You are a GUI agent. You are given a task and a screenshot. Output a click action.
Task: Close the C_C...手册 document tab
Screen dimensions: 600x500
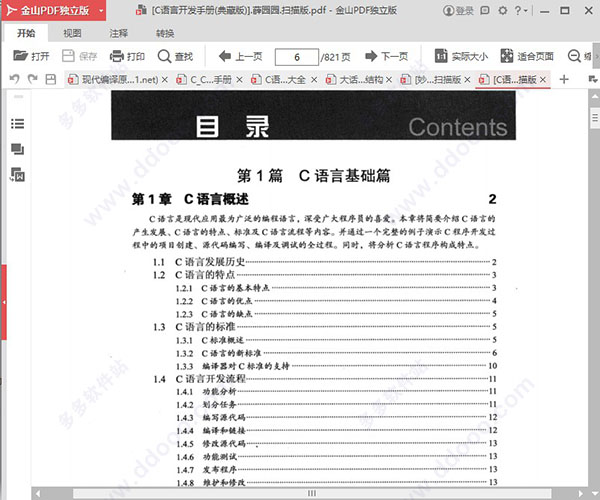click(239, 80)
